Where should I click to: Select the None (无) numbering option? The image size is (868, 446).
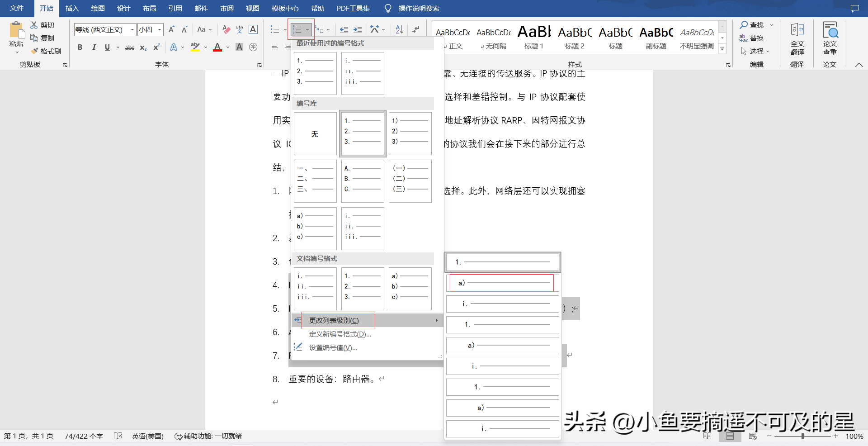[315, 134]
